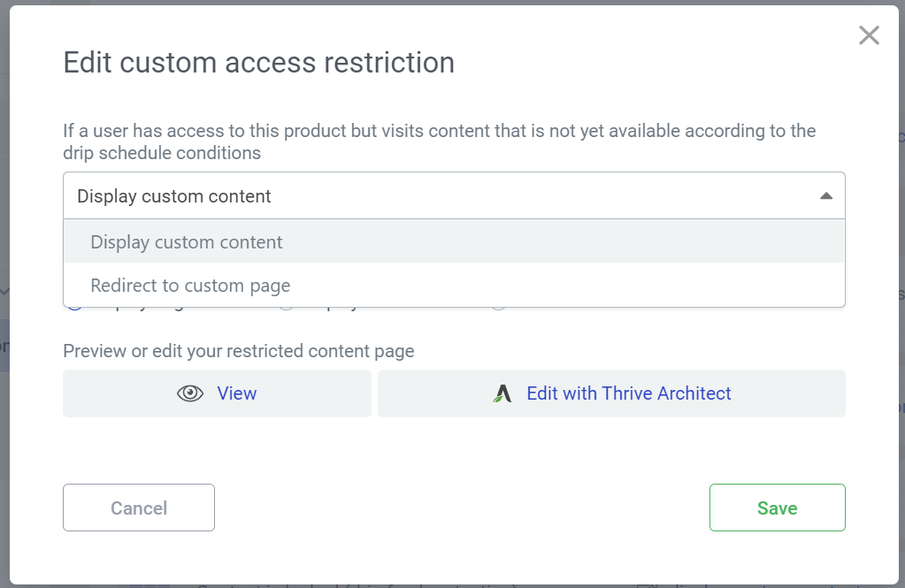Click the dimmed chevron behind dialog's left edge
905x588 pixels.
(x=4, y=292)
